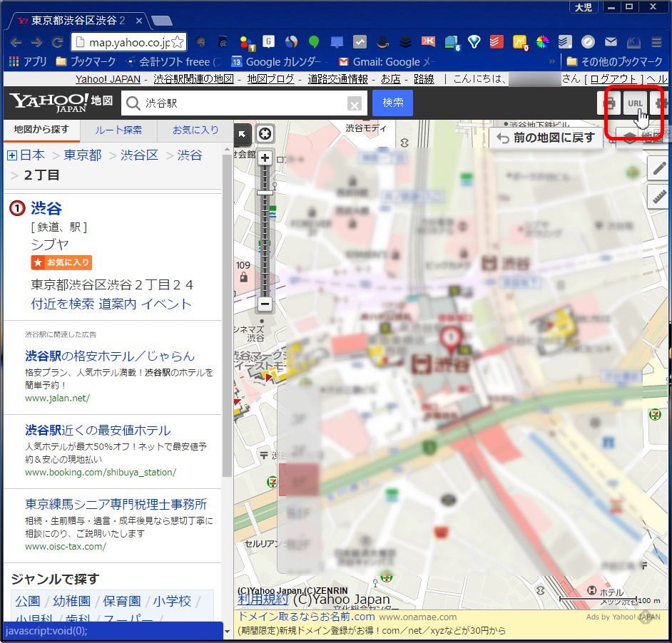Open the Chrome hamburger menu
Image resolution: width=672 pixels, height=643 pixels.
click(x=656, y=42)
